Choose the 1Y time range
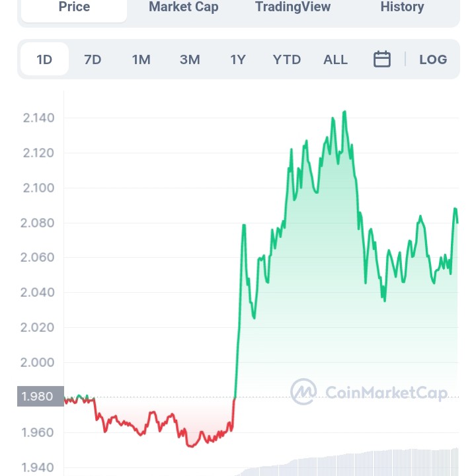This screenshot has height=476, width=476. click(x=238, y=59)
